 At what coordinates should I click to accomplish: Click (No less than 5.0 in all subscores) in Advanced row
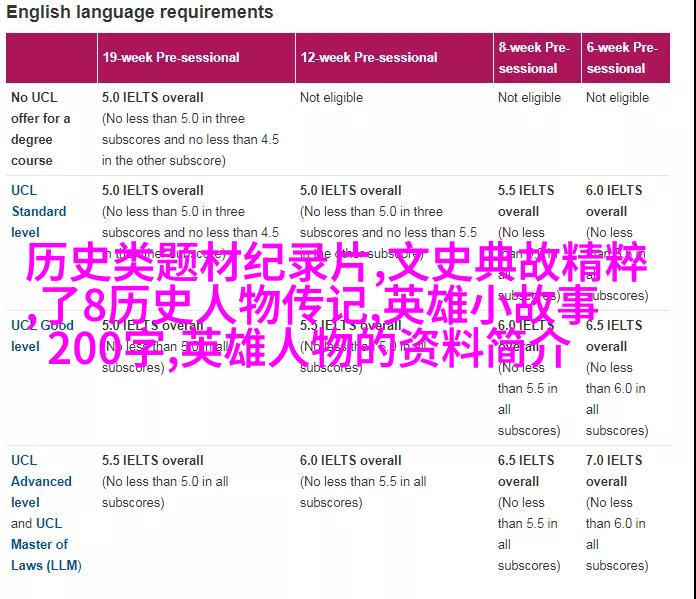(x=165, y=492)
